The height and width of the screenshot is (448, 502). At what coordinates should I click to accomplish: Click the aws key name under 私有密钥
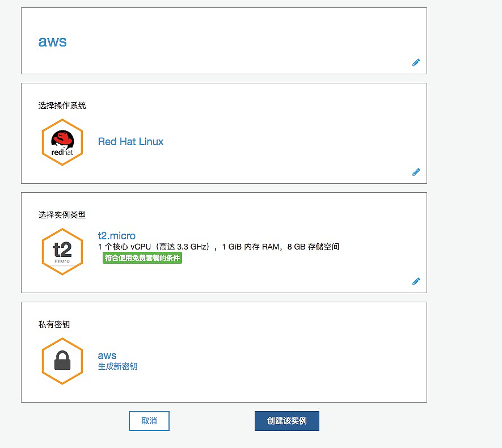pos(107,356)
